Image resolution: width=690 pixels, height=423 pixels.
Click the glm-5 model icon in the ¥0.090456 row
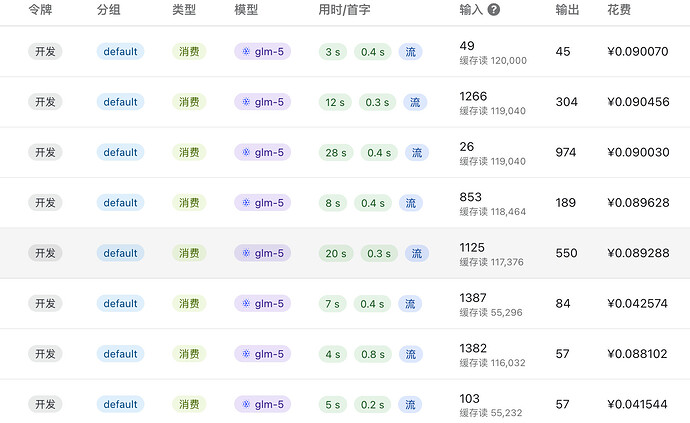point(246,102)
